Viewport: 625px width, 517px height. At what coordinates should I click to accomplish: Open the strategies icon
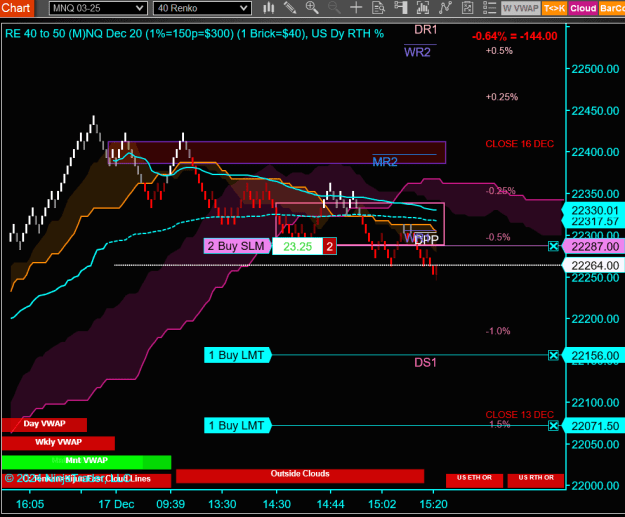tap(467, 8)
